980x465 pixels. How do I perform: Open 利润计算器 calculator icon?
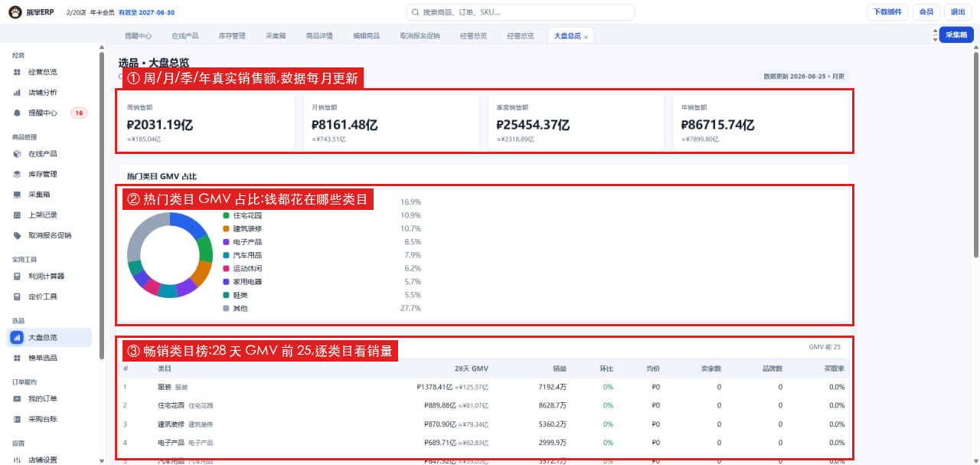point(17,276)
